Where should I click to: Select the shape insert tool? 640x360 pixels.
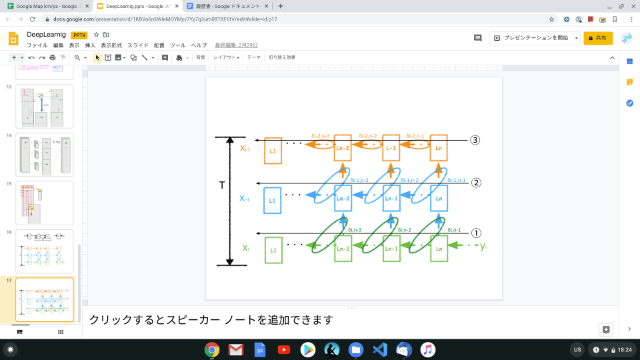[133, 58]
